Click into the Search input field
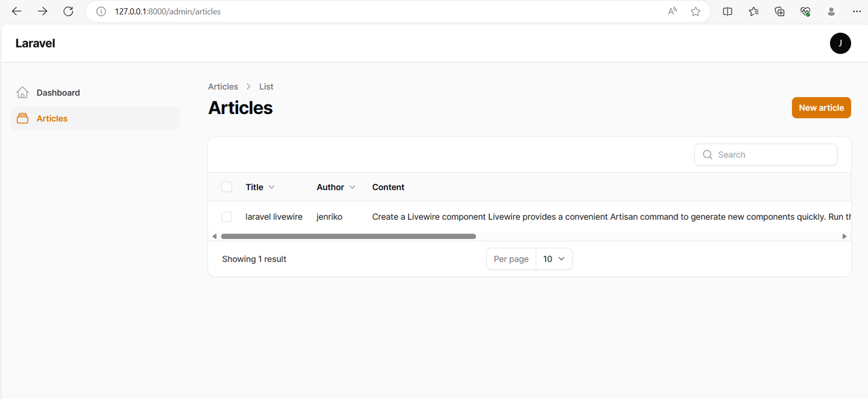This screenshot has height=399, width=868. (766, 155)
